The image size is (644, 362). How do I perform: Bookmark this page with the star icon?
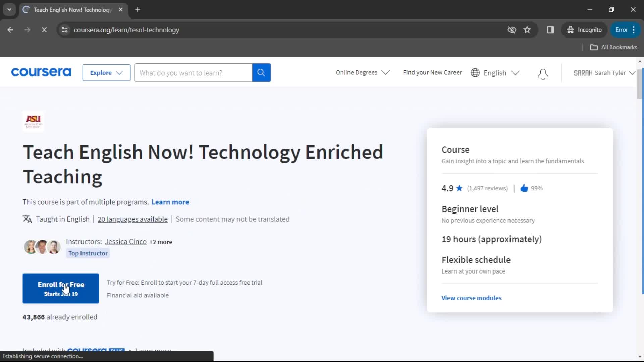(x=527, y=30)
